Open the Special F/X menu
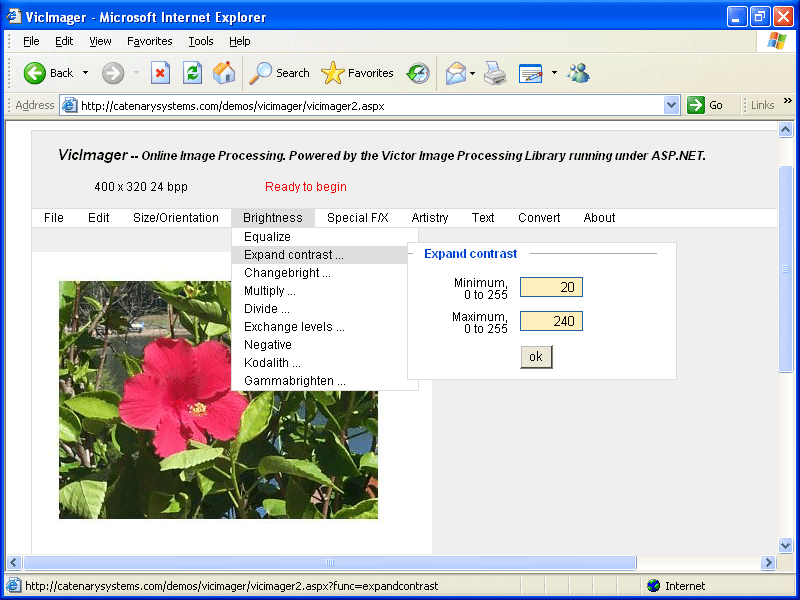This screenshot has height=600, width=800. point(358,217)
